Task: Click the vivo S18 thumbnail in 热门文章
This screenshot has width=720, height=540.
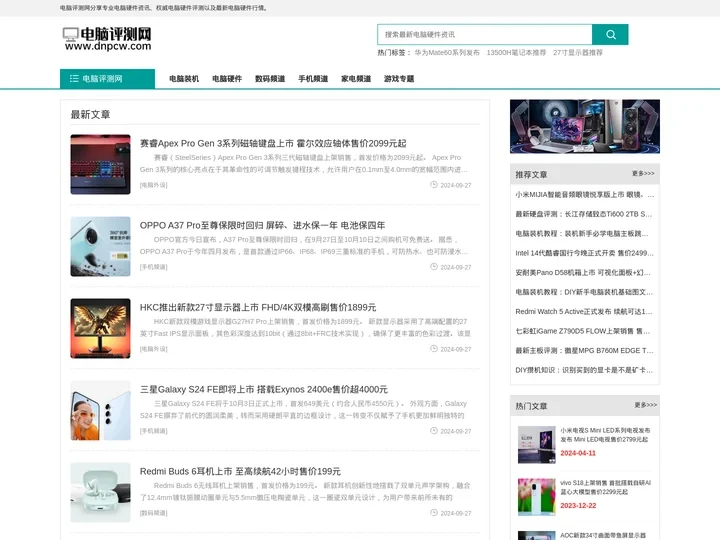Action: 536,497
